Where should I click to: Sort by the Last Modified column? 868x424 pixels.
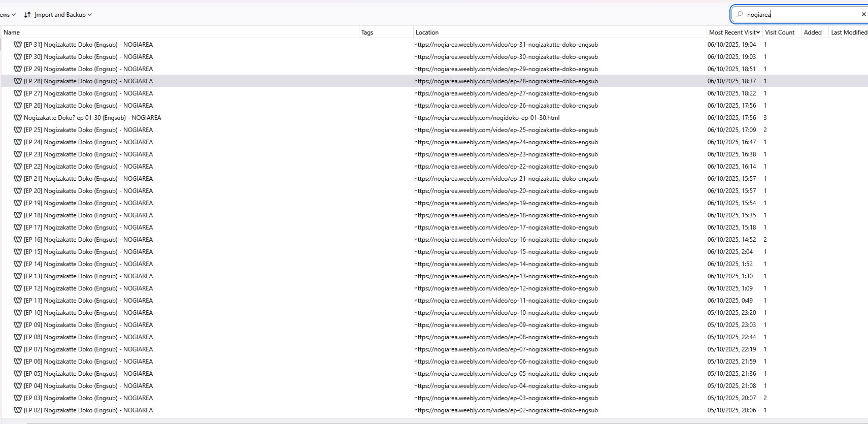click(849, 32)
